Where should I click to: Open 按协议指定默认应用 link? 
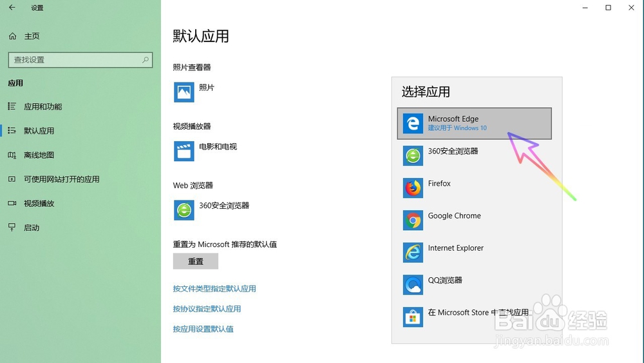[x=207, y=309]
